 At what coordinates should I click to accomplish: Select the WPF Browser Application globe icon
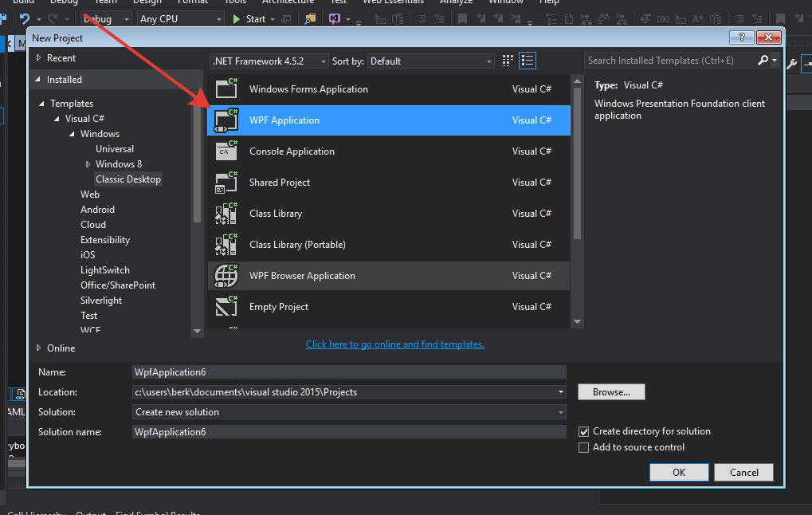(x=226, y=275)
